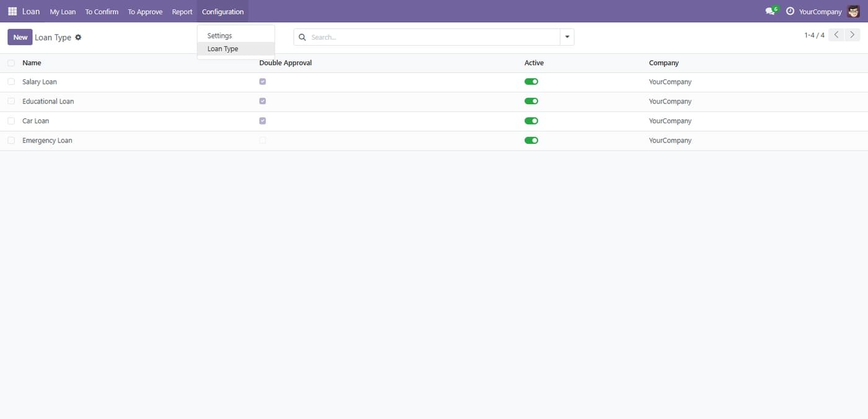Open the Report menu
The image size is (868, 419).
point(182,11)
